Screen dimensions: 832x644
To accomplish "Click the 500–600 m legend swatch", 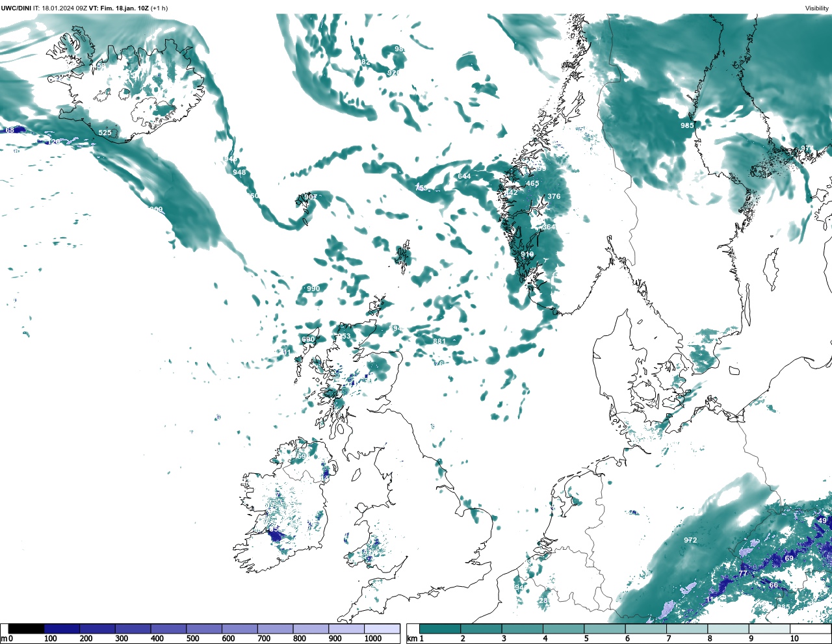I will point(204,628).
